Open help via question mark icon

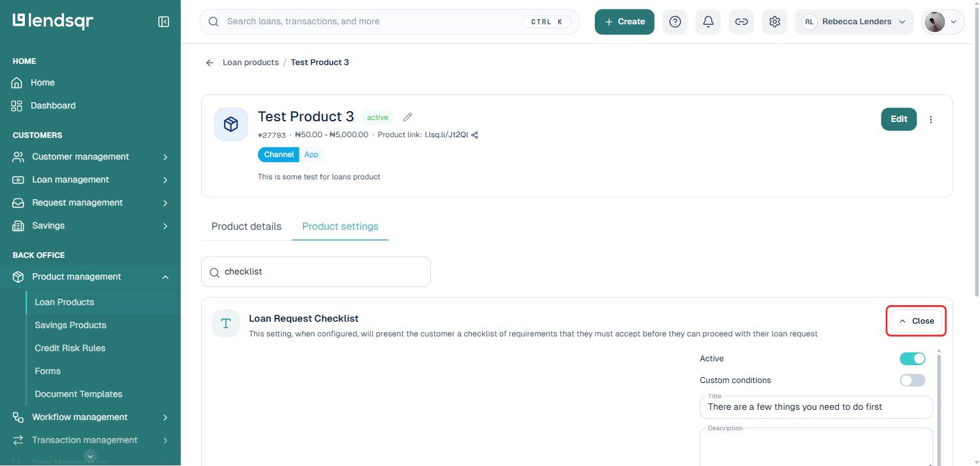pyautogui.click(x=675, y=22)
